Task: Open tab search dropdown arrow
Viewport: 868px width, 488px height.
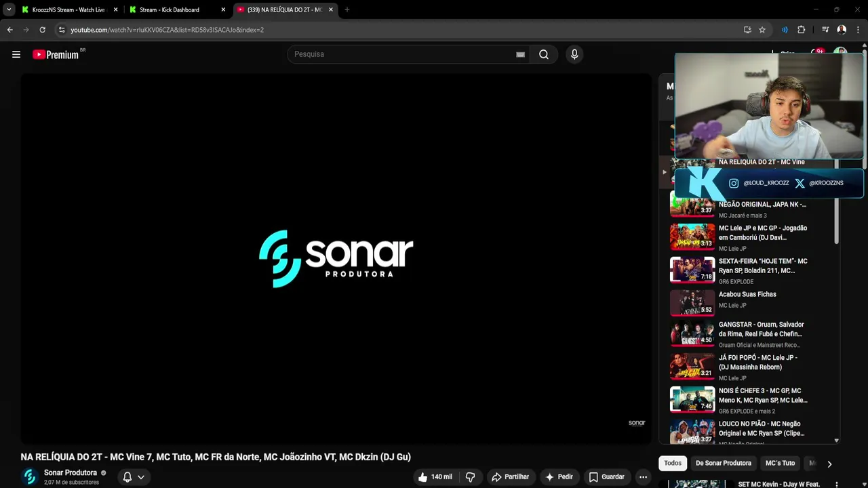Action: click(9, 9)
